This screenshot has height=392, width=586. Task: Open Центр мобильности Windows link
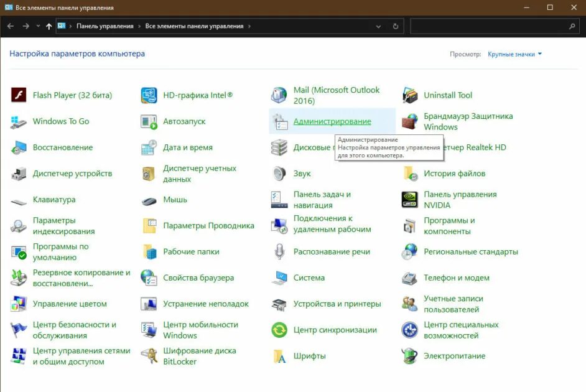coord(200,330)
